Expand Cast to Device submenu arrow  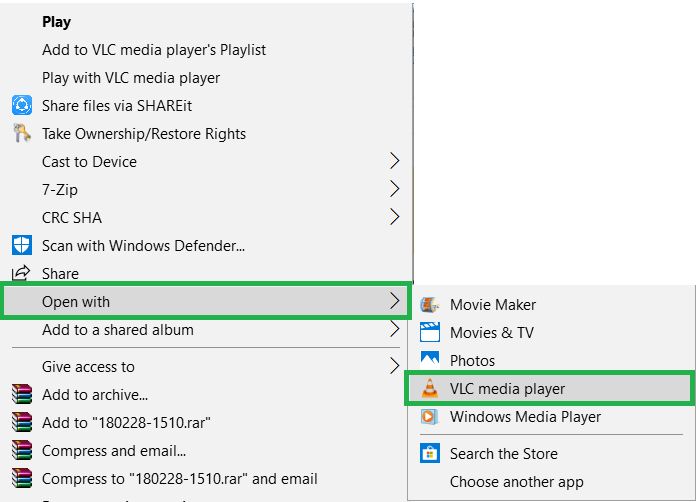click(395, 161)
